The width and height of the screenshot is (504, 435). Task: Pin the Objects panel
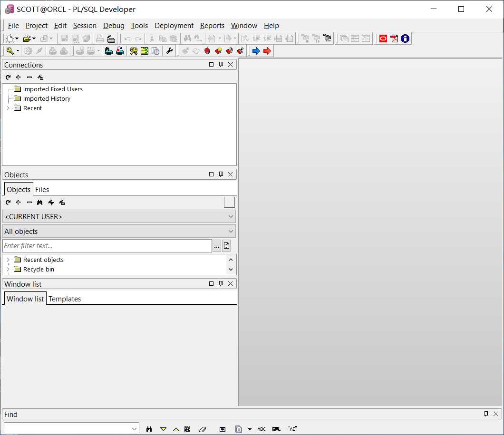point(221,174)
